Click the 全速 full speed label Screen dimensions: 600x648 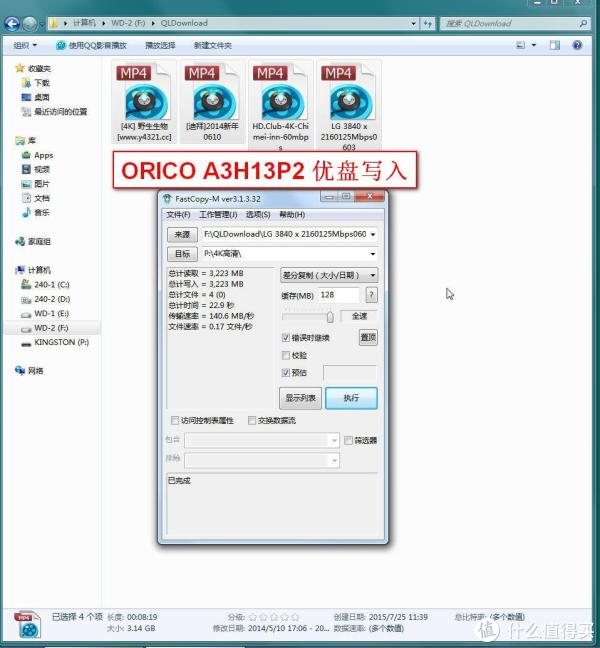pyautogui.click(x=359, y=316)
